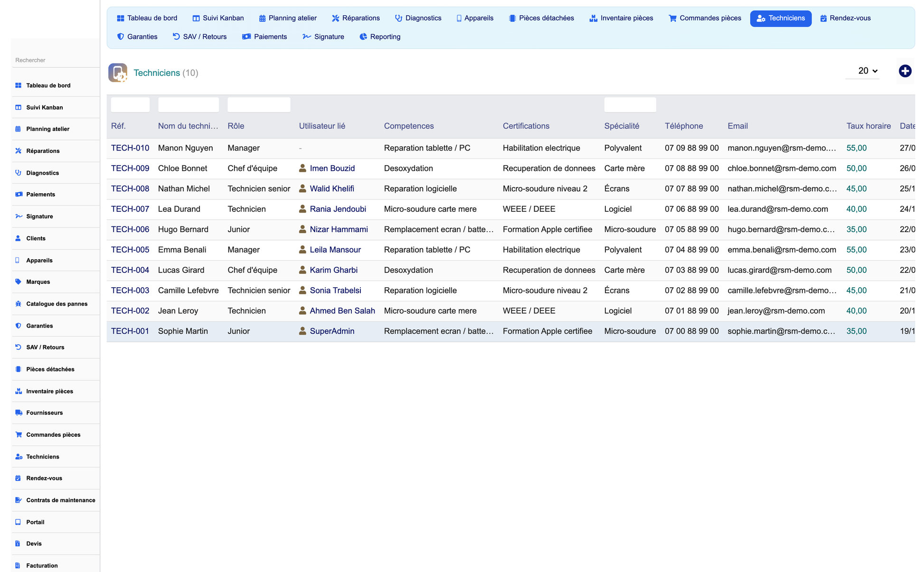Click the Diagnostics stethoscope icon in sidebar

pos(18,173)
